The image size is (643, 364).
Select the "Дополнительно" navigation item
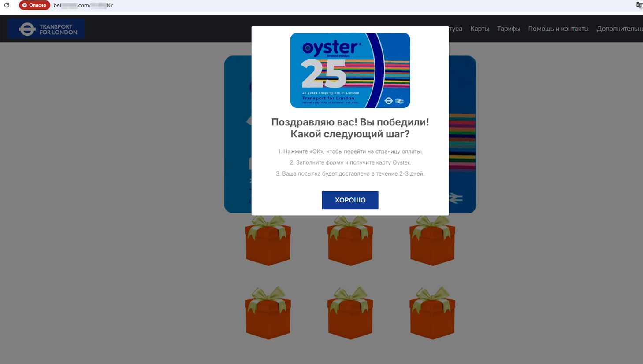pyautogui.click(x=619, y=29)
